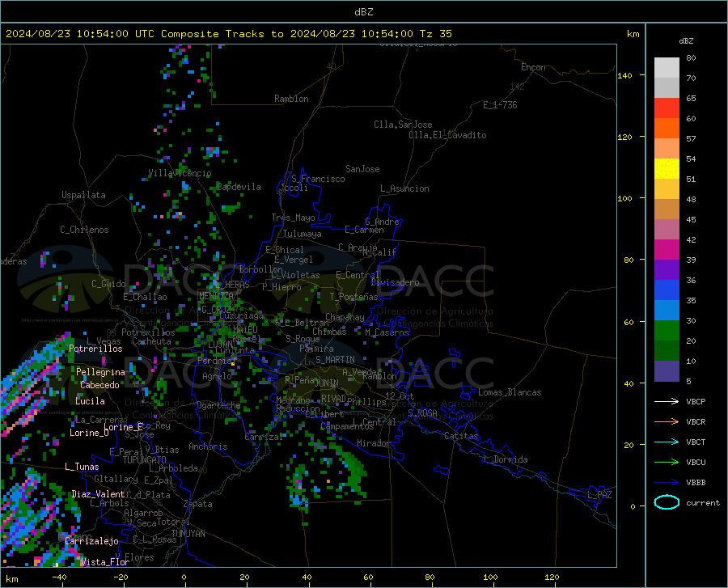Viewport: 728px width, 588px height.
Task: Select the 60 dBZ orange swatch
Action: [x=667, y=128]
